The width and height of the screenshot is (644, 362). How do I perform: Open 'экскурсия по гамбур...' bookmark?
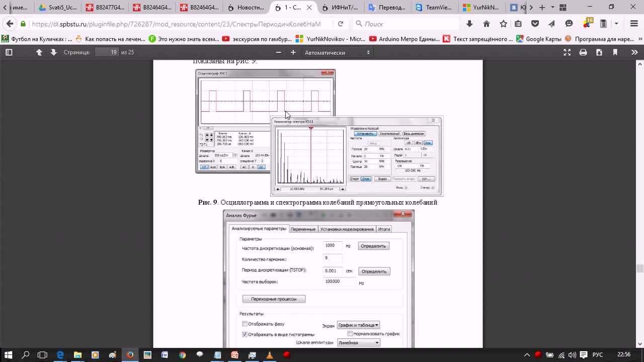[257, 39]
